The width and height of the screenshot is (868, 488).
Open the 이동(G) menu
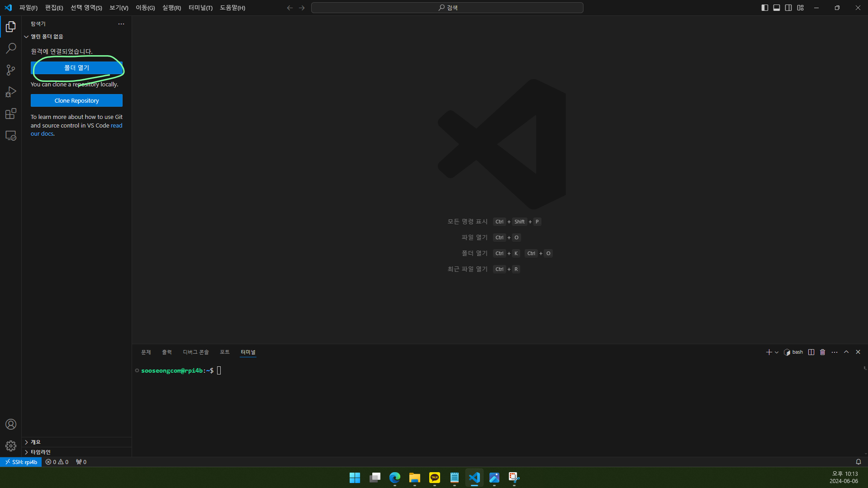145,8
